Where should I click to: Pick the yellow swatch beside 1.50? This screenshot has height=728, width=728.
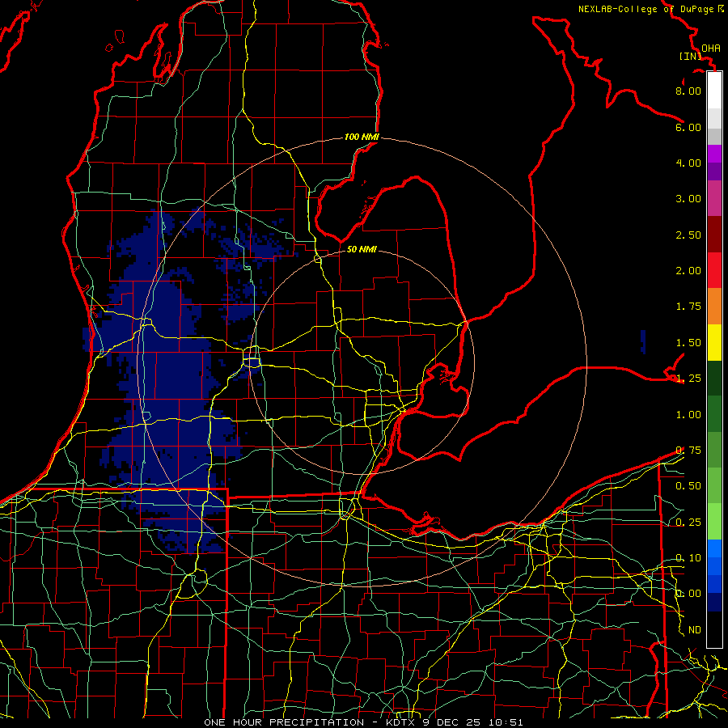(x=714, y=342)
